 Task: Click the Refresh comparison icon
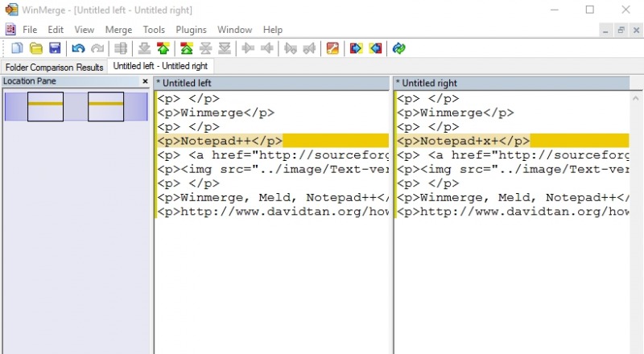point(398,48)
